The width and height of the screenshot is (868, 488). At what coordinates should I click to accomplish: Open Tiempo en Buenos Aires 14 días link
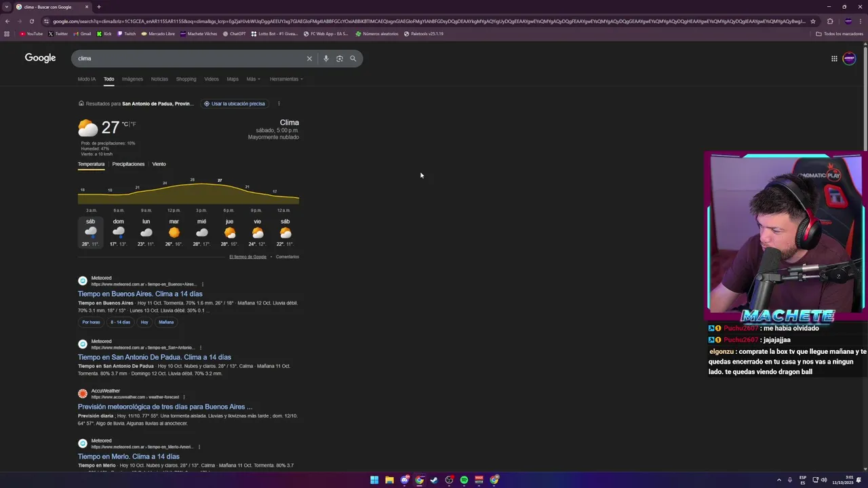[x=140, y=294]
